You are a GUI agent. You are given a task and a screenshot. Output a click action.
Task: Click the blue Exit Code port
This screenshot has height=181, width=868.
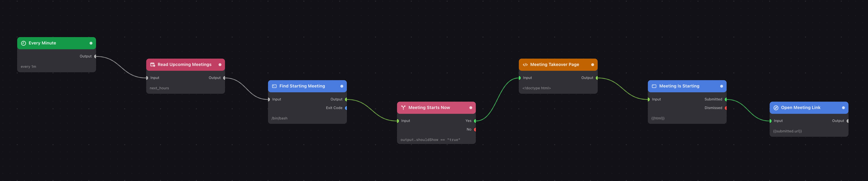(346, 108)
